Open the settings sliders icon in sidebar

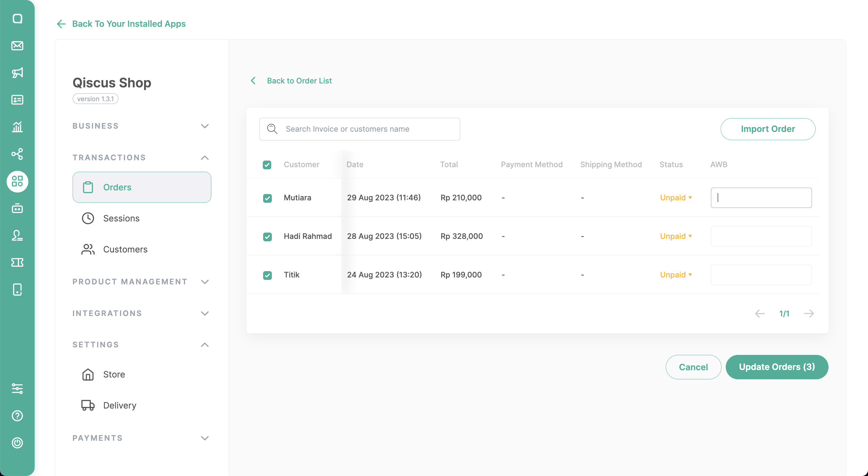(x=17, y=388)
